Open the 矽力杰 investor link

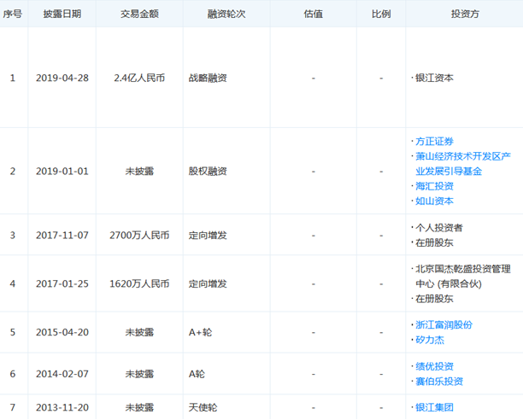pos(430,340)
